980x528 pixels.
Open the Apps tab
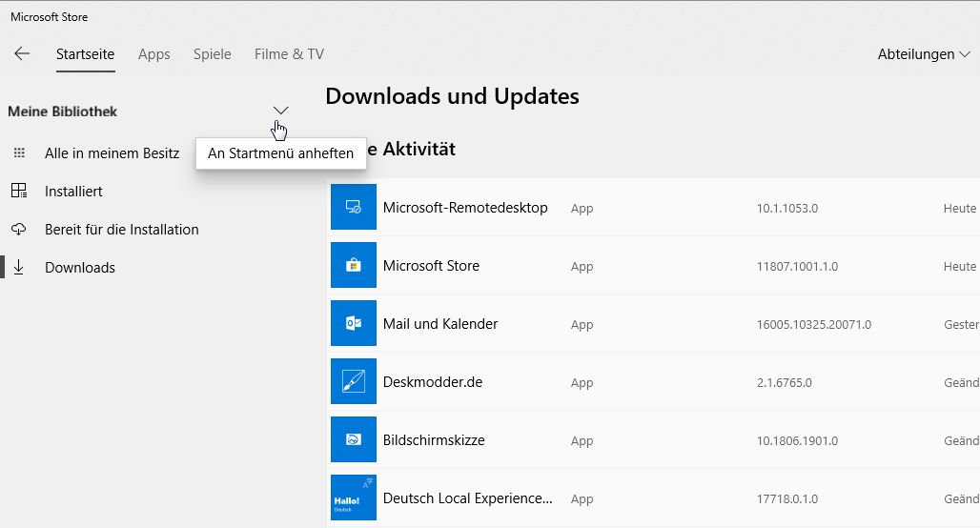pyautogui.click(x=153, y=54)
